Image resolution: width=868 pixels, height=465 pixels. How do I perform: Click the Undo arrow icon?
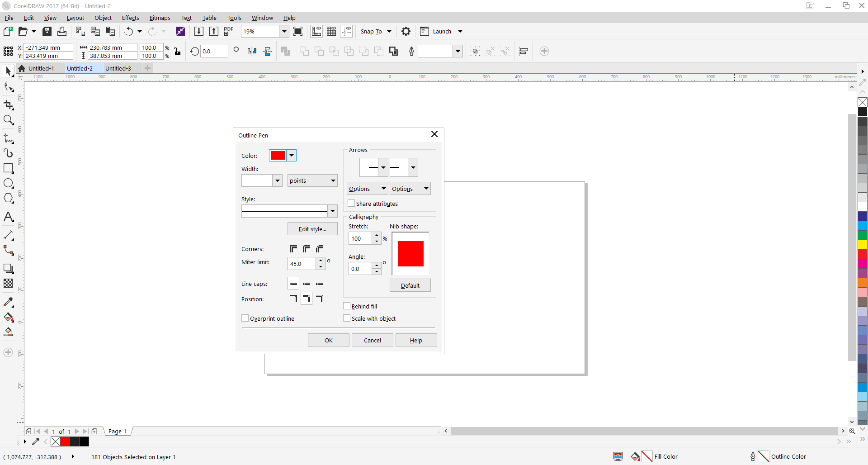click(x=129, y=31)
